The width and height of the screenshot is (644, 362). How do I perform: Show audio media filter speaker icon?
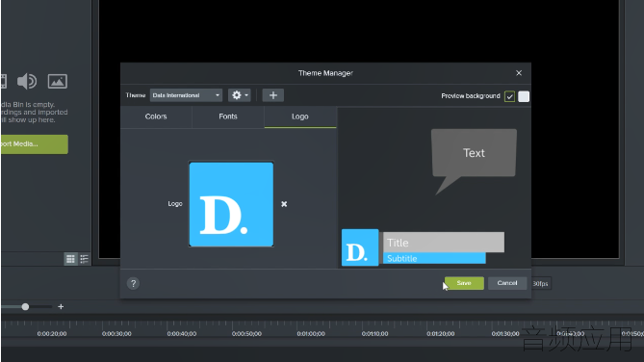(27, 82)
